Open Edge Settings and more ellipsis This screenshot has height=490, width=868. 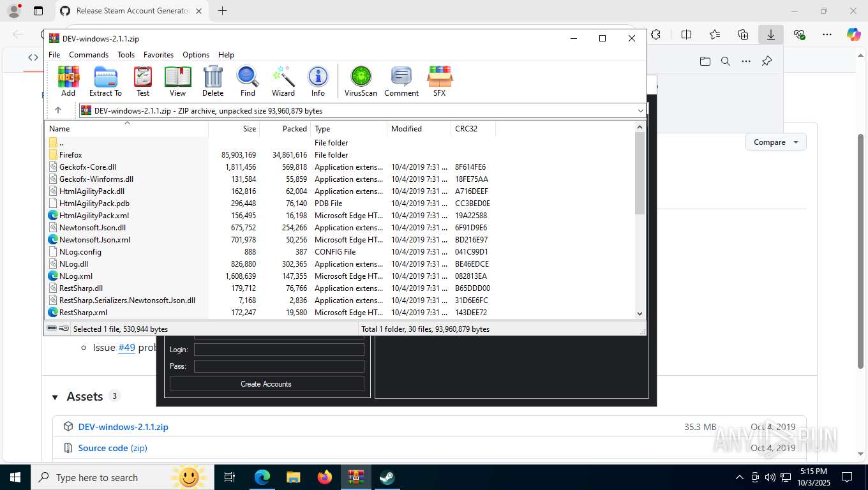[827, 35]
